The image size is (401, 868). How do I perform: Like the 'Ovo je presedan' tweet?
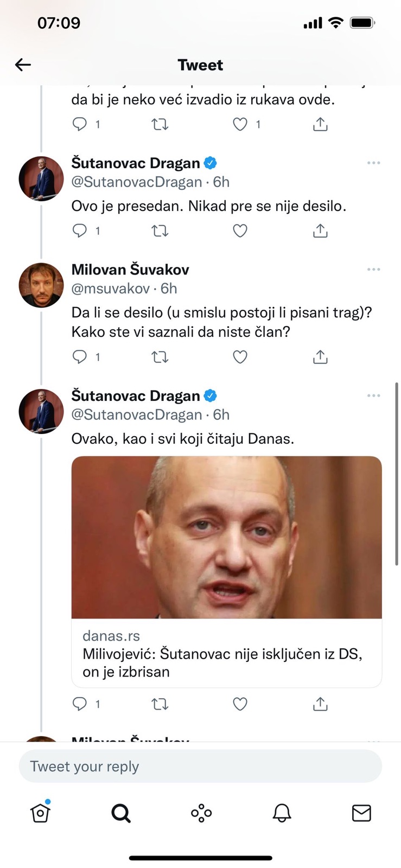click(240, 231)
